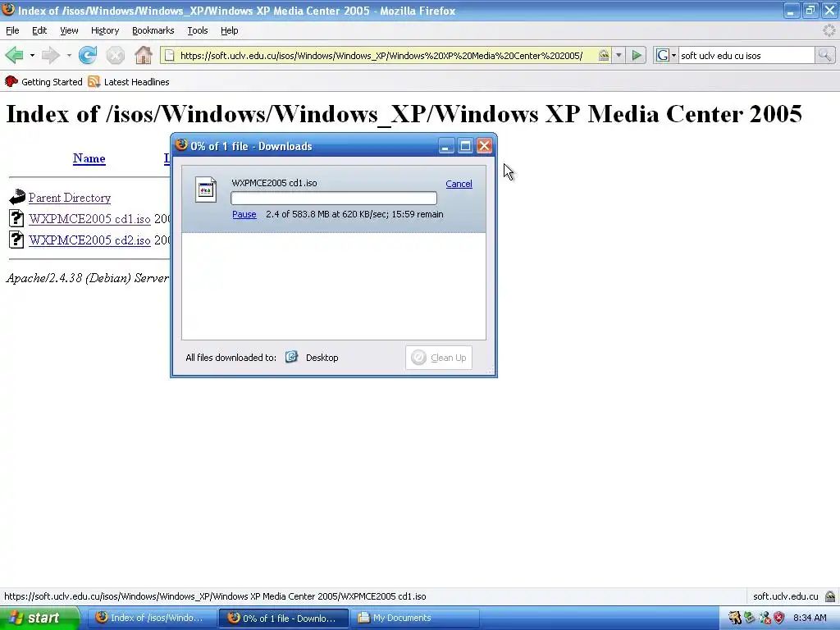Open the File menu

pyautogui.click(x=12, y=30)
